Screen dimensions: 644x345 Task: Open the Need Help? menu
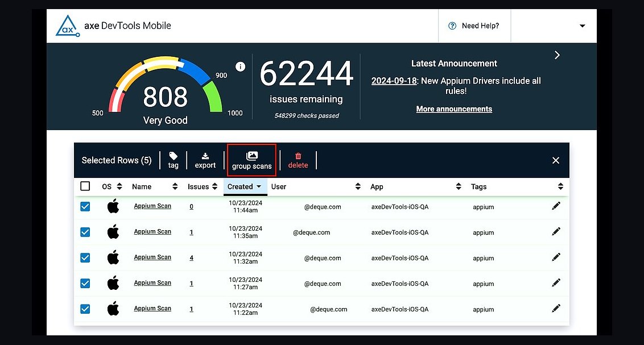pyautogui.click(x=474, y=26)
